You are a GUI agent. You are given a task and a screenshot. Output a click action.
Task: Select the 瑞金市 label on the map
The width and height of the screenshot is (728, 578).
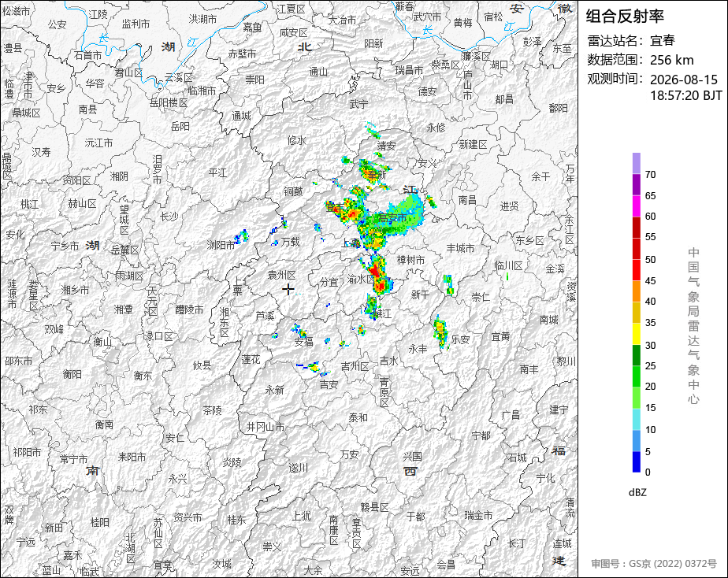coord(479,515)
